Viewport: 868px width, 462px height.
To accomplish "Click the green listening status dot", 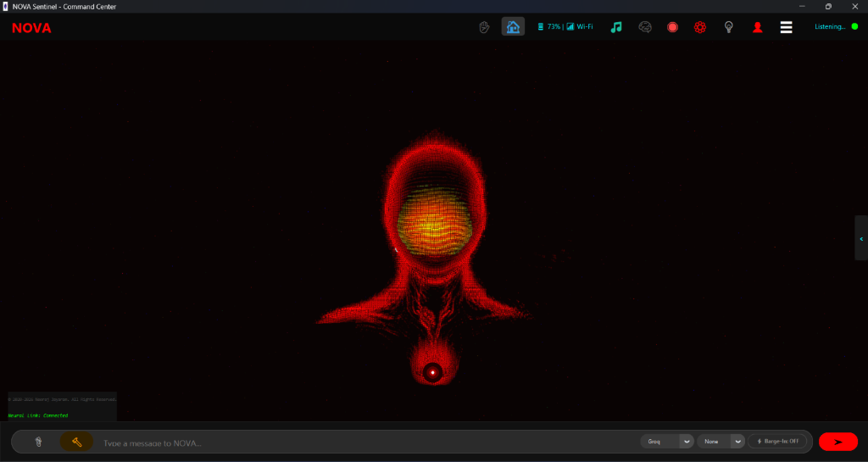I will point(854,26).
